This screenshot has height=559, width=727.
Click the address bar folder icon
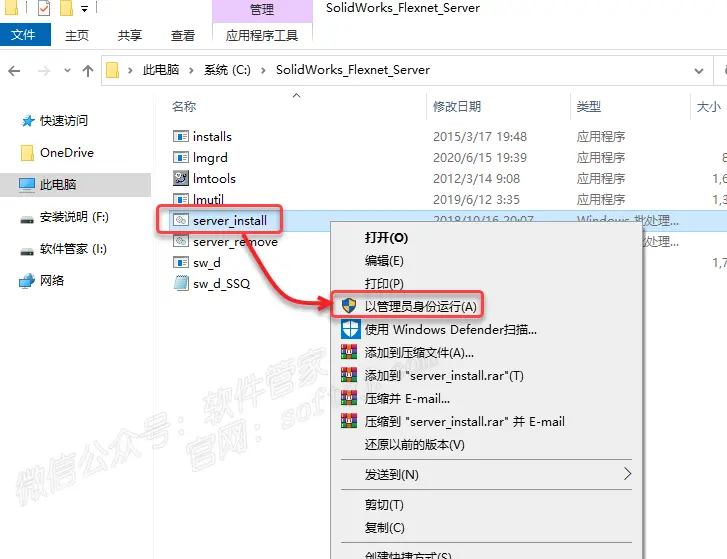(x=112, y=70)
